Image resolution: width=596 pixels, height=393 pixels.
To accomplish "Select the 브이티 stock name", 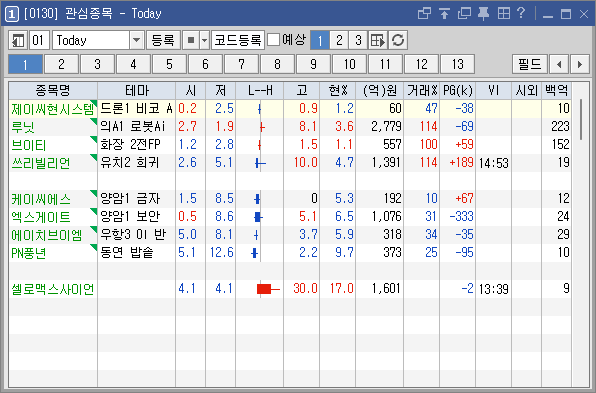I will [29, 145].
